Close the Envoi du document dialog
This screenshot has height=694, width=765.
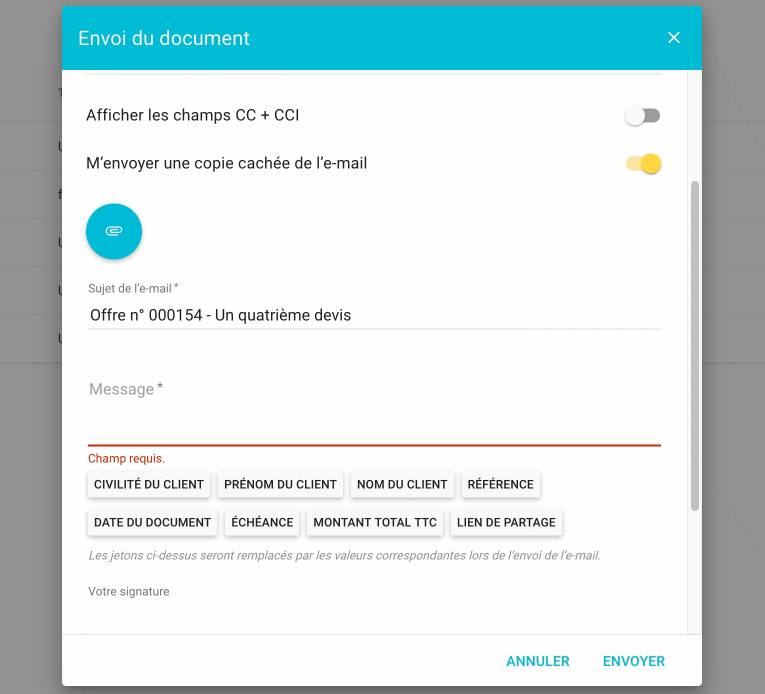coord(674,38)
